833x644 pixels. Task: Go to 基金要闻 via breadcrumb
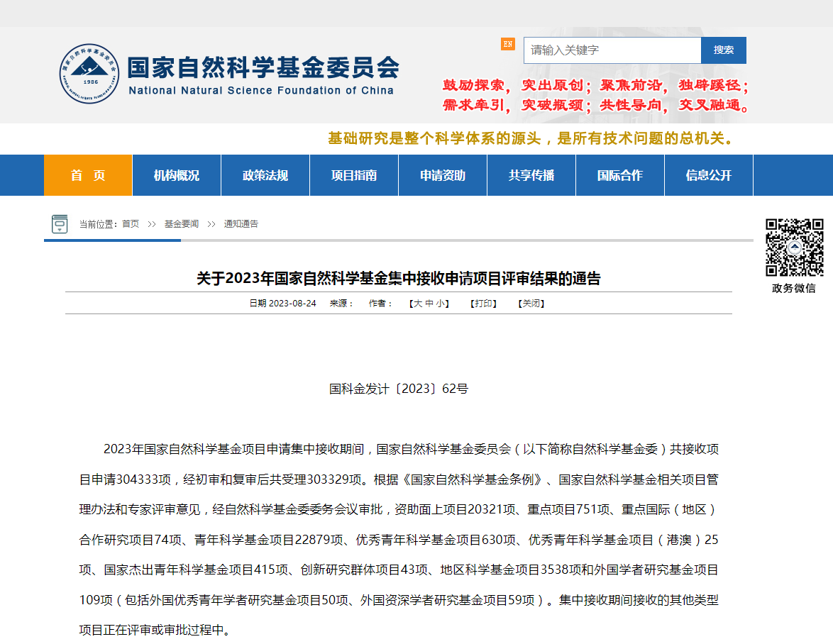[181, 224]
